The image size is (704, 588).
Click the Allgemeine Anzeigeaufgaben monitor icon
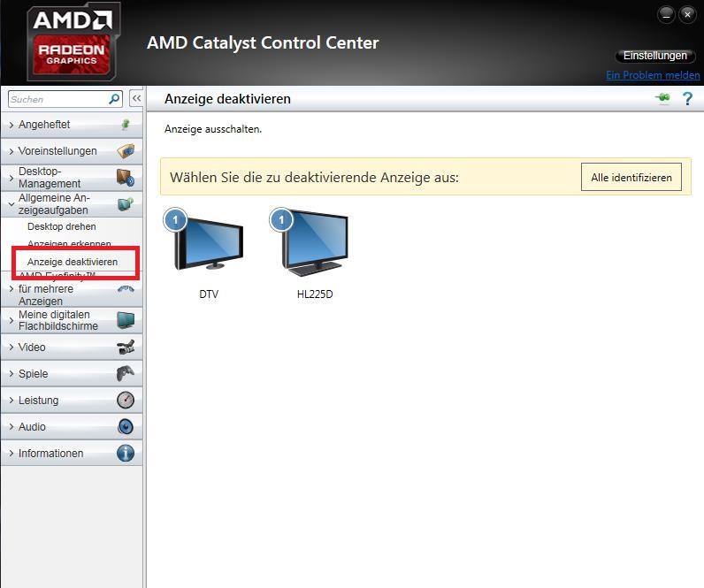pos(126,204)
